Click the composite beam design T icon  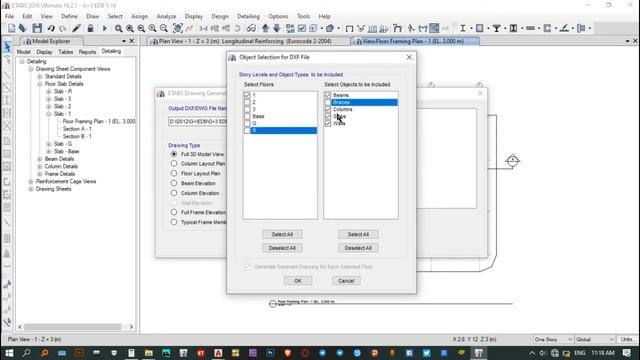pyautogui.click(x=496, y=28)
